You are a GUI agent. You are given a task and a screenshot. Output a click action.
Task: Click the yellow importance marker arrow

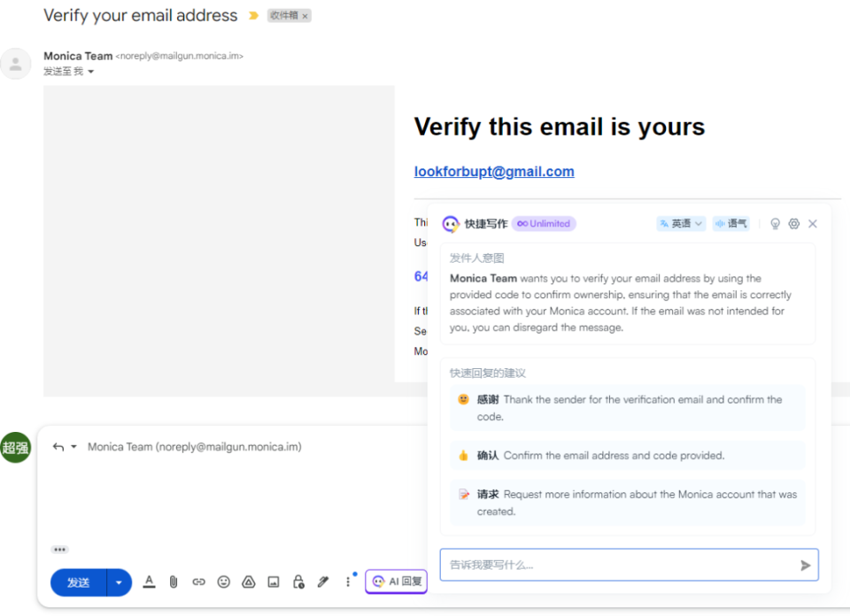tap(253, 16)
